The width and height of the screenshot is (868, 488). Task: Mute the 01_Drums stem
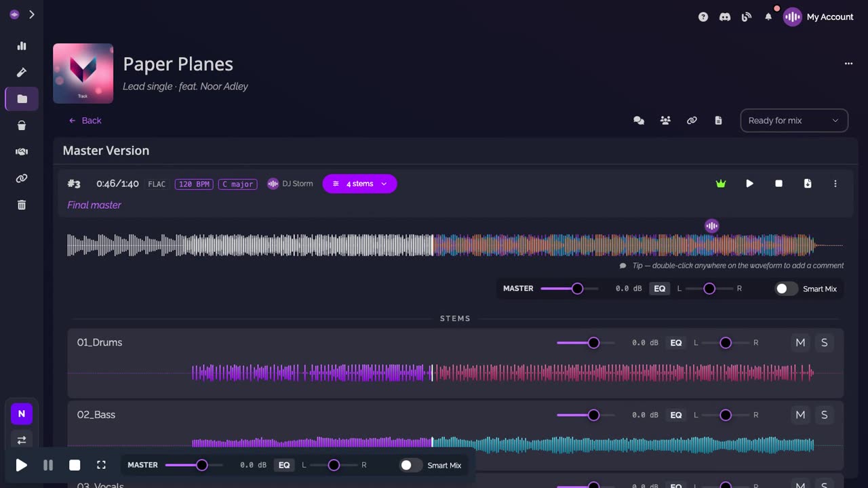pos(800,343)
